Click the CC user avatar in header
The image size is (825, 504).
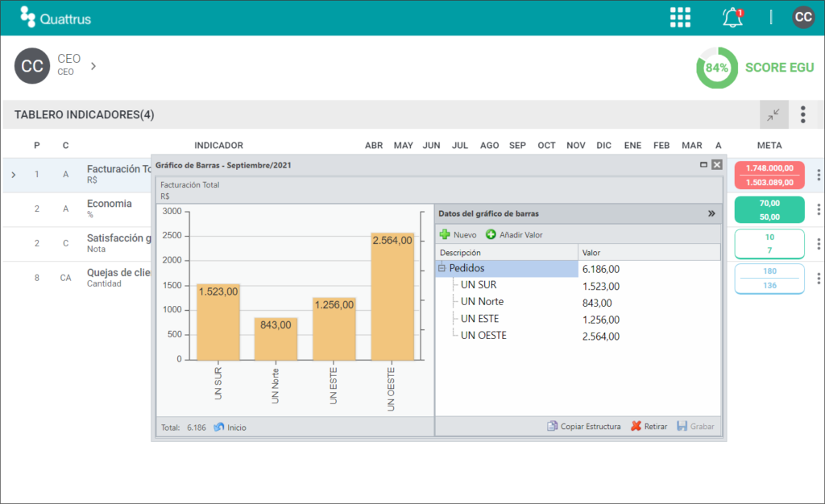[803, 18]
